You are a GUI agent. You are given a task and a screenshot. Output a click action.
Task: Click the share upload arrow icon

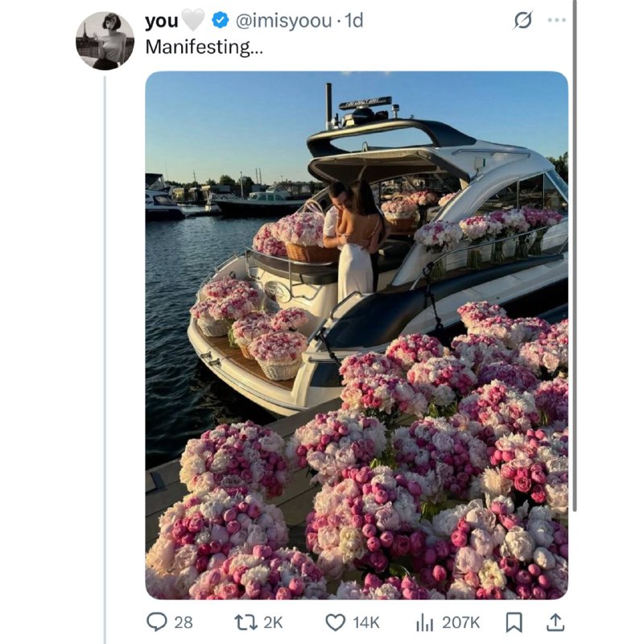[x=556, y=622]
